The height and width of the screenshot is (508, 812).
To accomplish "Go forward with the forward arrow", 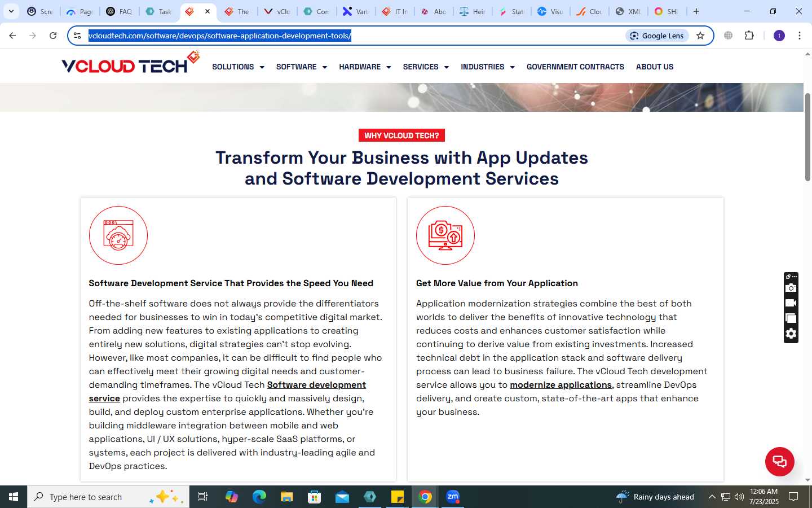I will point(33,36).
